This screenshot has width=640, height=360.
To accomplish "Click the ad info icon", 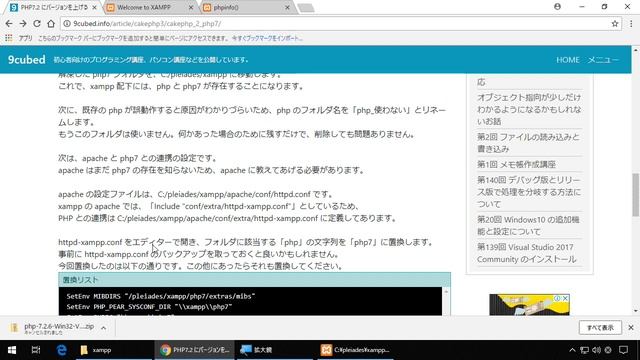I will (x=558, y=298).
